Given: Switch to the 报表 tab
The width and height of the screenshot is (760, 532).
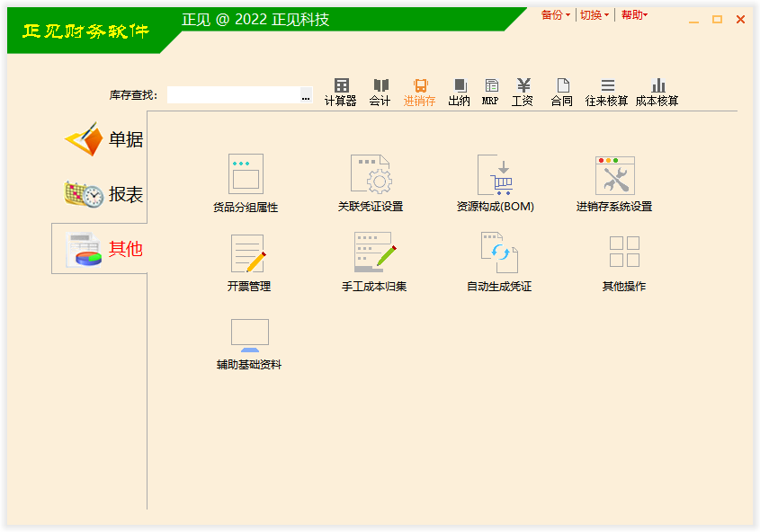Looking at the screenshot, I should 104,194.
